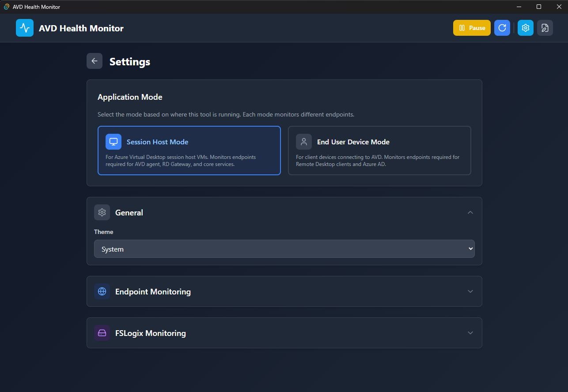Click the globe icon next to Endpoint Monitoring
Image resolution: width=568 pixels, height=392 pixels.
coord(102,291)
